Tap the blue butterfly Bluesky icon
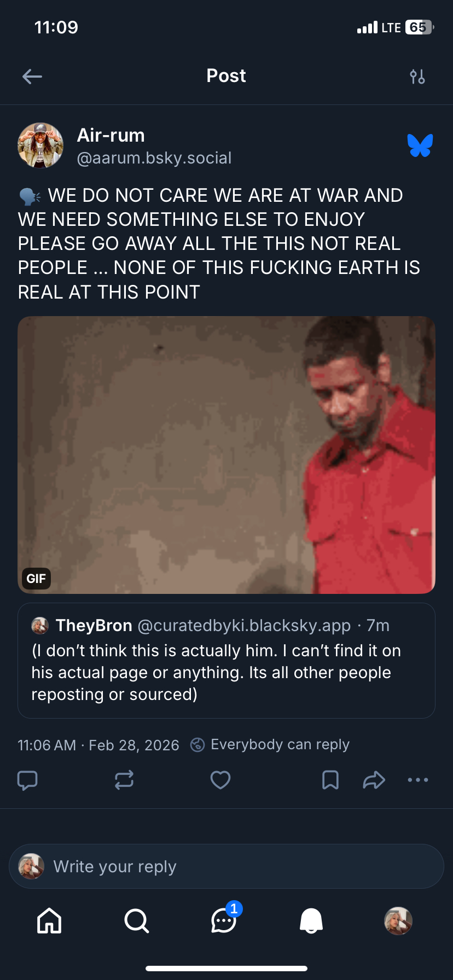 click(x=420, y=145)
